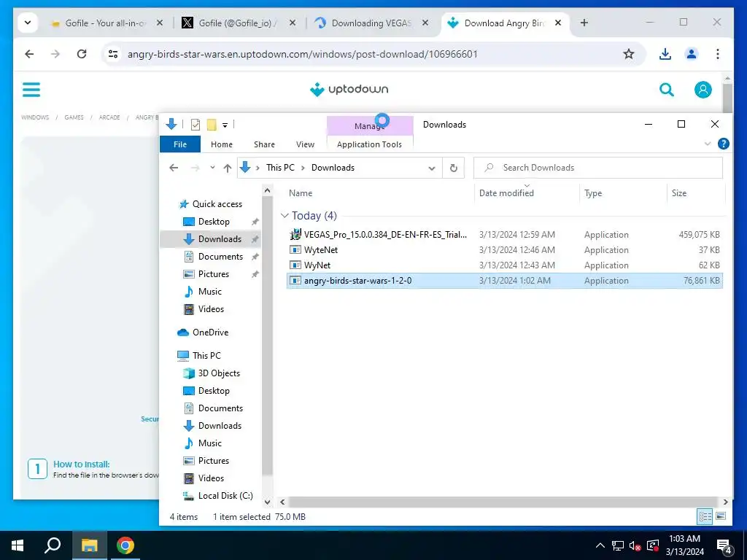The image size is (747, 560).
Task: Open Chrome from the taskbar
Action: click(x=125, y=545)
